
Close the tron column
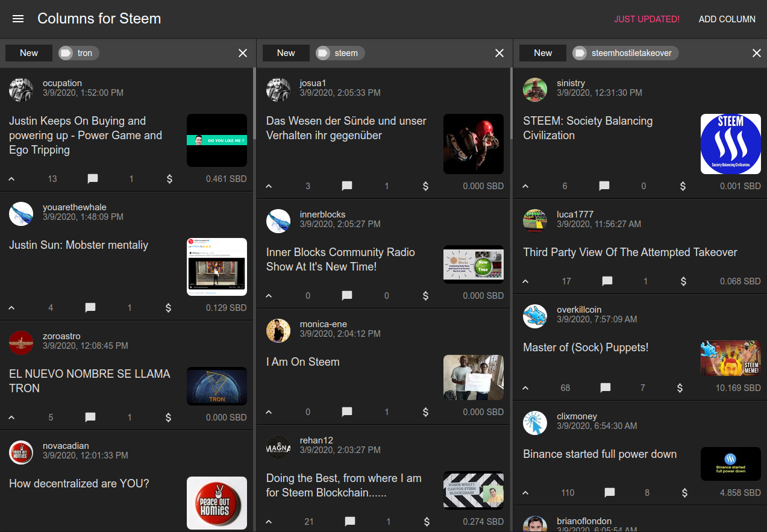tap(243, 53)
